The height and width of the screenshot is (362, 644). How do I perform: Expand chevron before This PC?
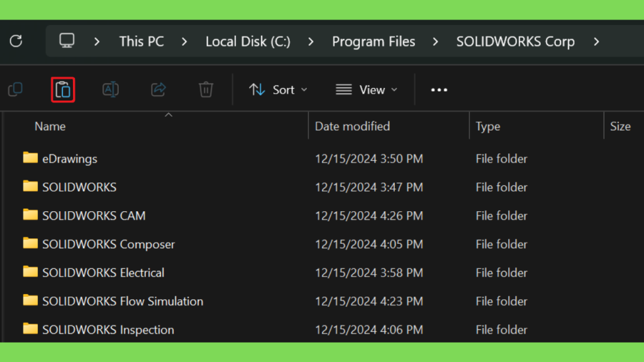[97, 41]
